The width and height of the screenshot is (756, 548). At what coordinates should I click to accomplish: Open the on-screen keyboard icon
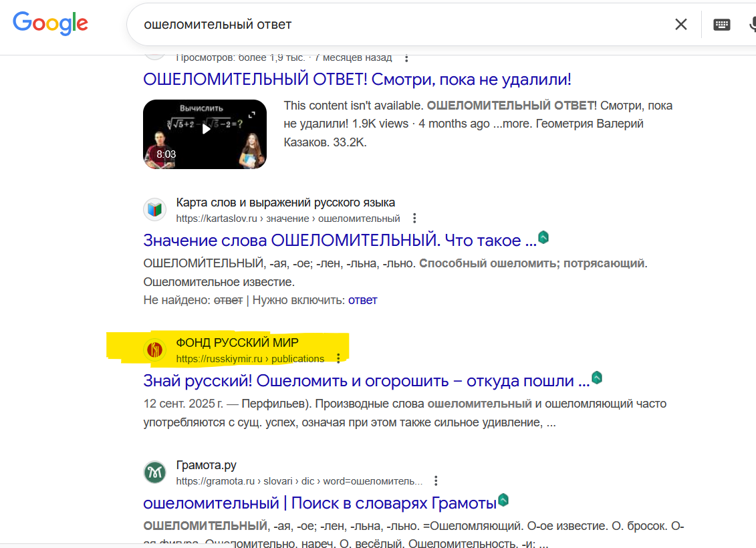pyautogui.click(x=721, y=25)
